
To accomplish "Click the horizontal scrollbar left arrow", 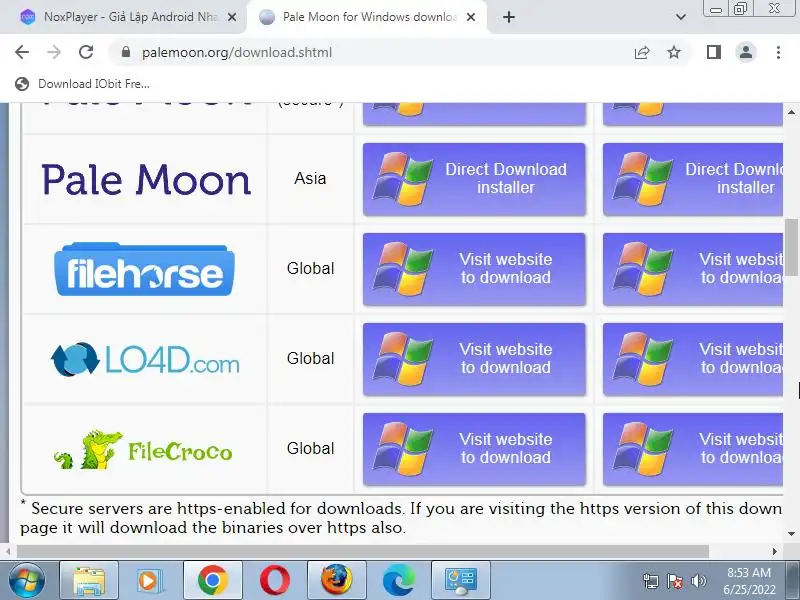I will (x=8, y=551).
